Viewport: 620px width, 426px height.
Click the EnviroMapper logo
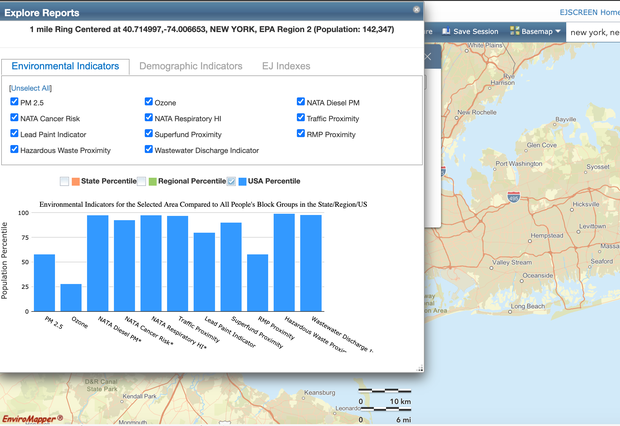31,417
